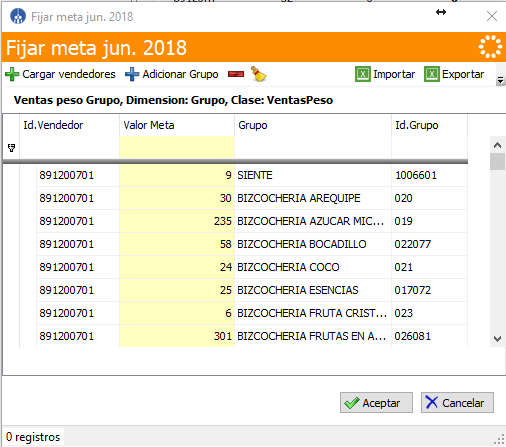Screen dimensions: 506x447
Task: Click the Cancelar button
Action: (457, 403)
